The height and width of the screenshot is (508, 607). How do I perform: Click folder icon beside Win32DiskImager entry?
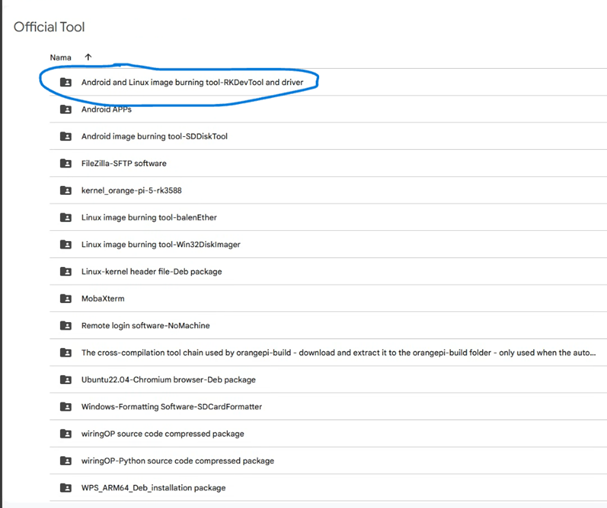(66, 244)
